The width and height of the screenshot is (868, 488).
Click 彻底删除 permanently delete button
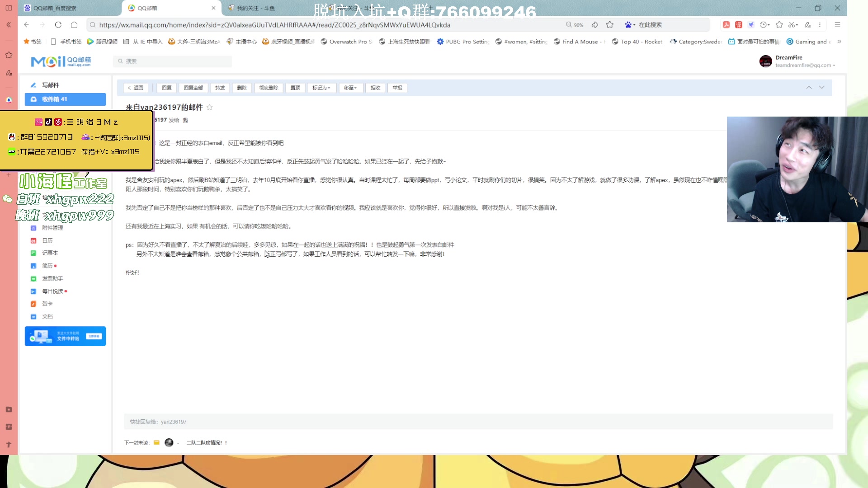[x=269, y=88]
